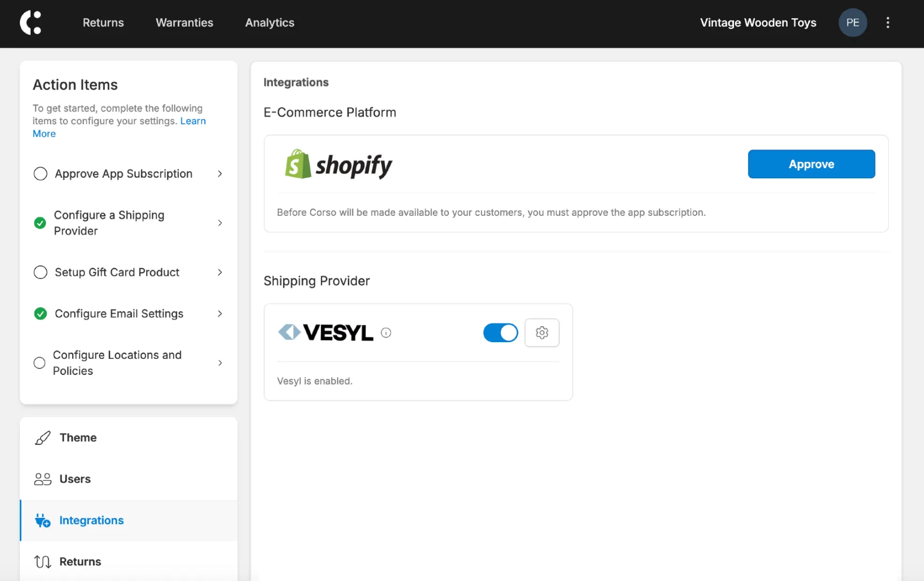Expand chevron for Configure Email Settings
Screen dimensions: 924x581
220,314
